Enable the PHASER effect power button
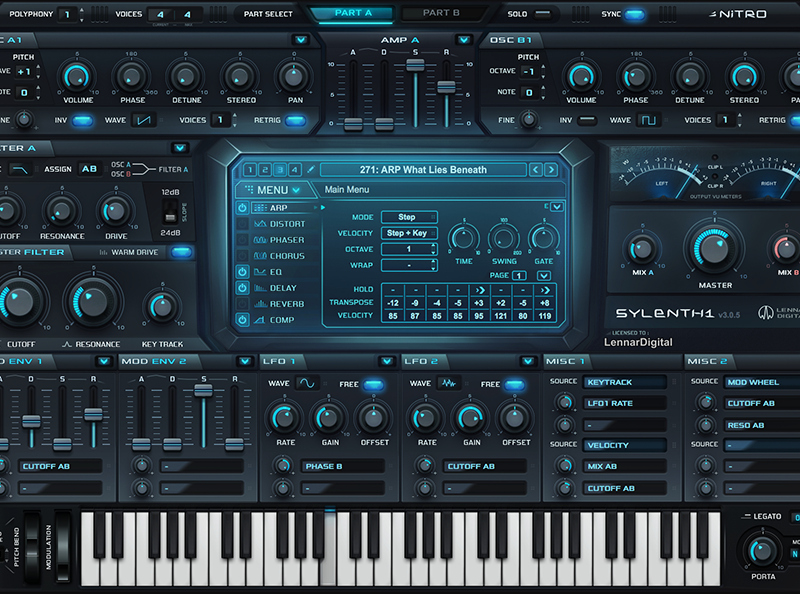Viewport: 800px width, 594px height. (x=242, y=240)
